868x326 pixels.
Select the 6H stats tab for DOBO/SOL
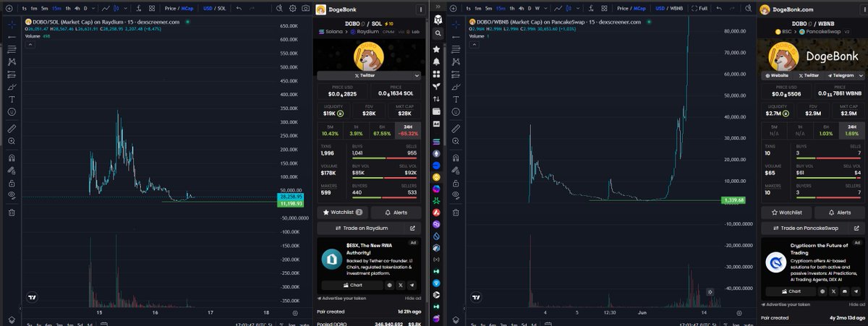point(382,130)
